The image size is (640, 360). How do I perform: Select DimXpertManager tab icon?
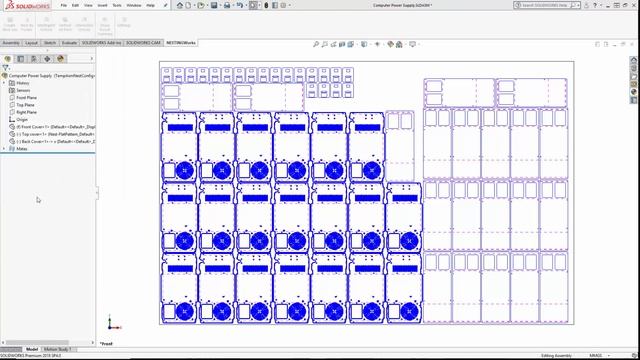pyautogui.click(x=47, y=59)
